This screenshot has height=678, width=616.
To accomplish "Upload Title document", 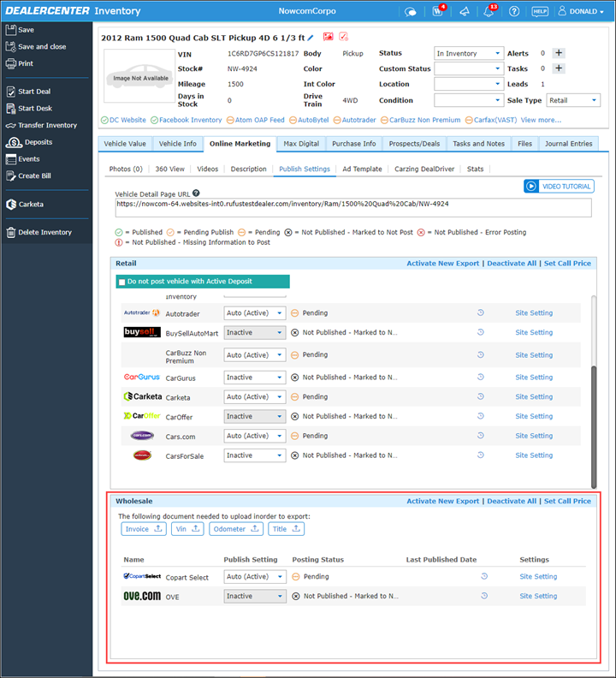I will click(286, 529).
